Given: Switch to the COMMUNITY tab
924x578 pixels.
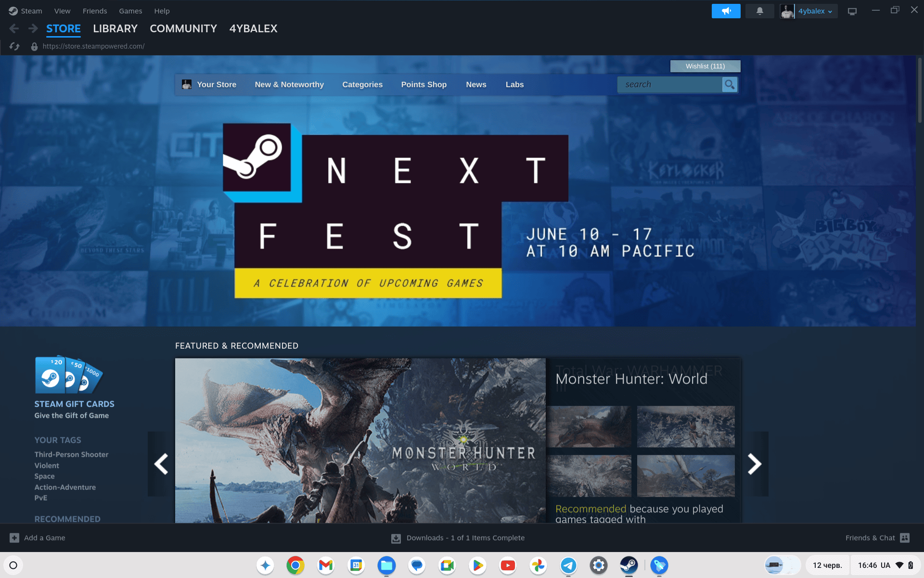Looking at the screenshot, I should pyautogui.click(x=183, y=29).
